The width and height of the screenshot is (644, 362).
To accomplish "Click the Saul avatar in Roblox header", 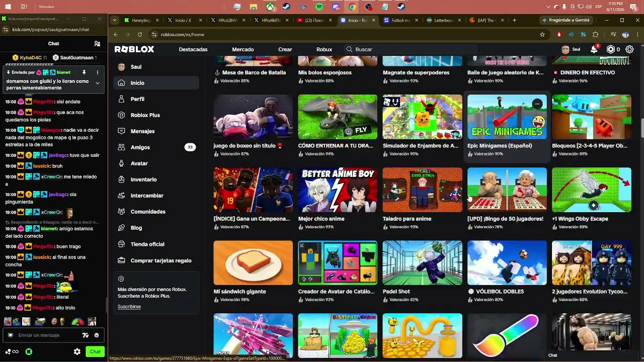I will (566, 49).
